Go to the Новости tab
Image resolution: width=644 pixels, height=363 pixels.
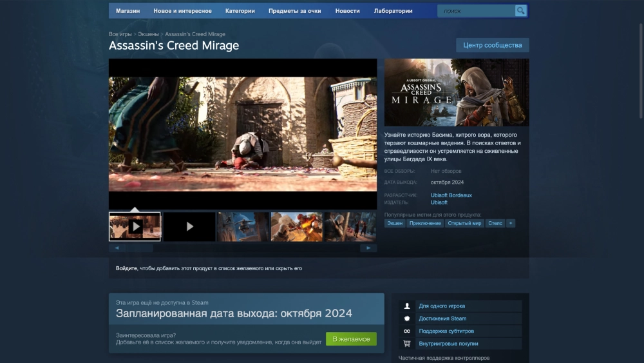[x=348, y=11]
